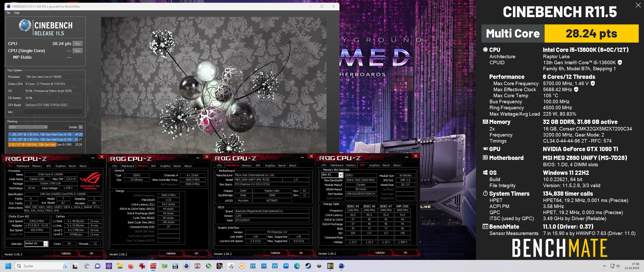Maximize the Cinebench R11.5 window

click(x=322, y=6)
